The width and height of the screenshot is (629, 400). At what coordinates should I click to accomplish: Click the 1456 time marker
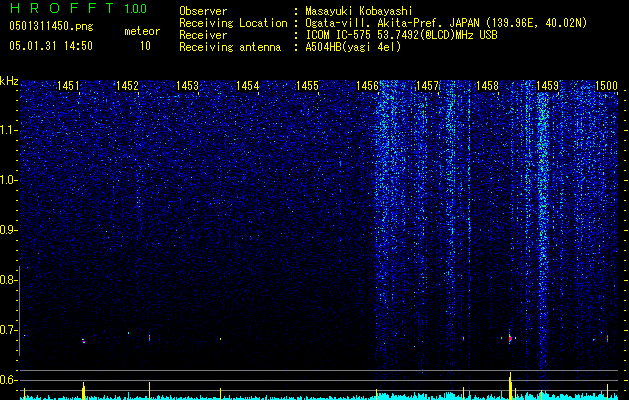[x=367, y=85]
